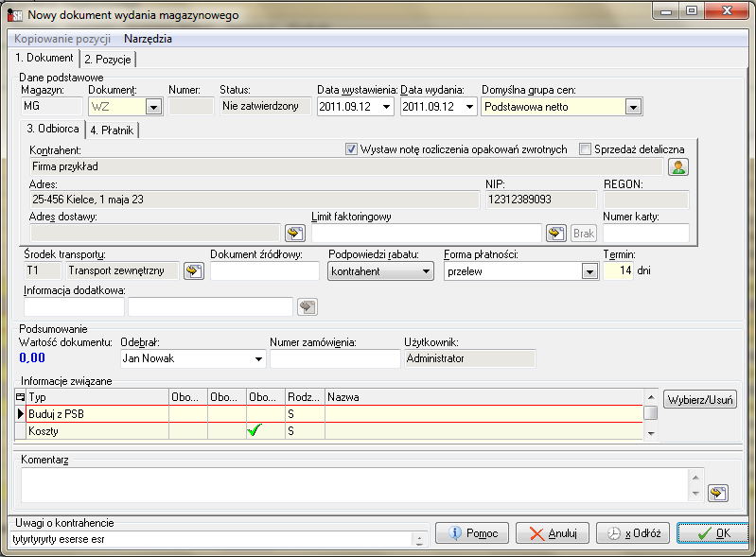Select the Koszty row in the table
756x557 pixels.
point(329,431)
